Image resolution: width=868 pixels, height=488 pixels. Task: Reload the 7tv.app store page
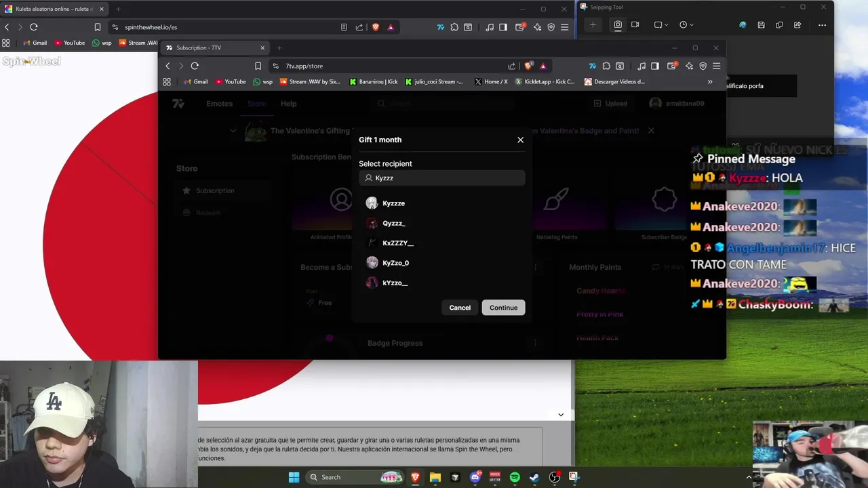point(195,66)
